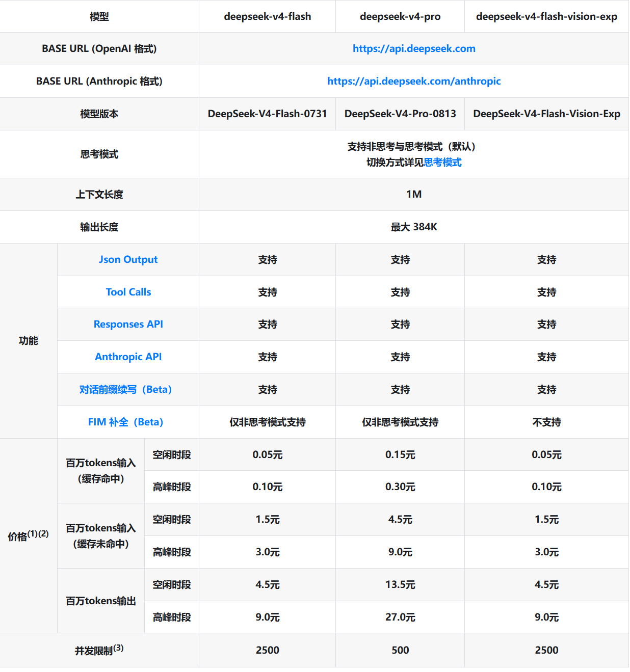The image size is (630, 672).
Task: Select the 功能 section label
Action: [x=29, y=341]
